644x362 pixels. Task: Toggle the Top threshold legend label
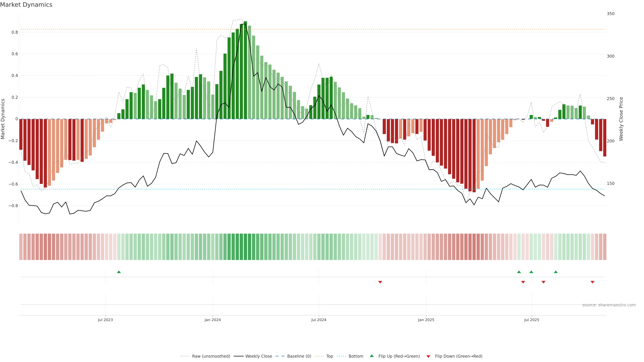330,356
